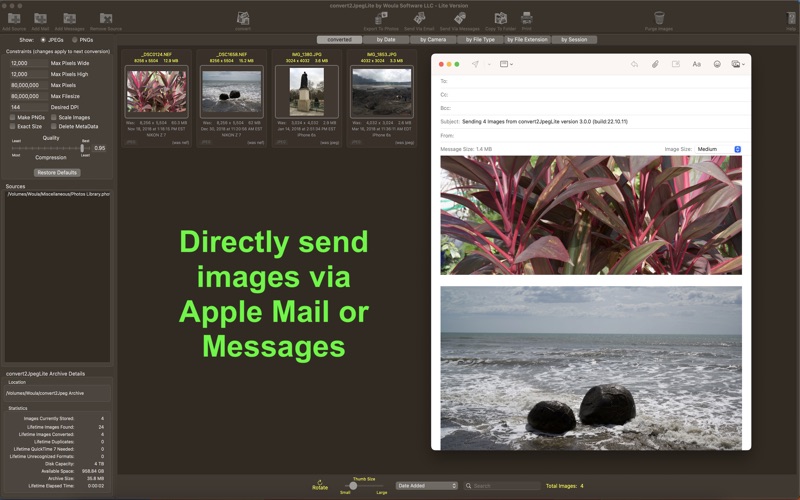Expand the send options chevron in Mail window
This screenshot has width=800, height=500.
pos(489,64)
